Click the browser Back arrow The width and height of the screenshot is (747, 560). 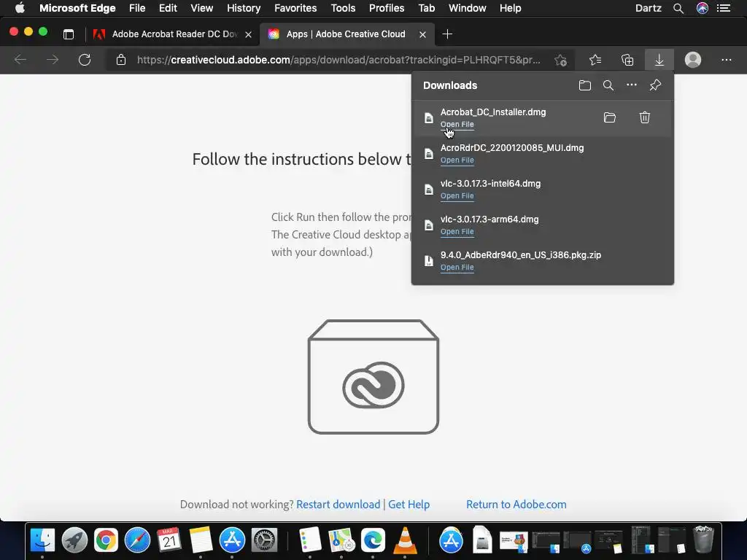[x=20, y=60]
